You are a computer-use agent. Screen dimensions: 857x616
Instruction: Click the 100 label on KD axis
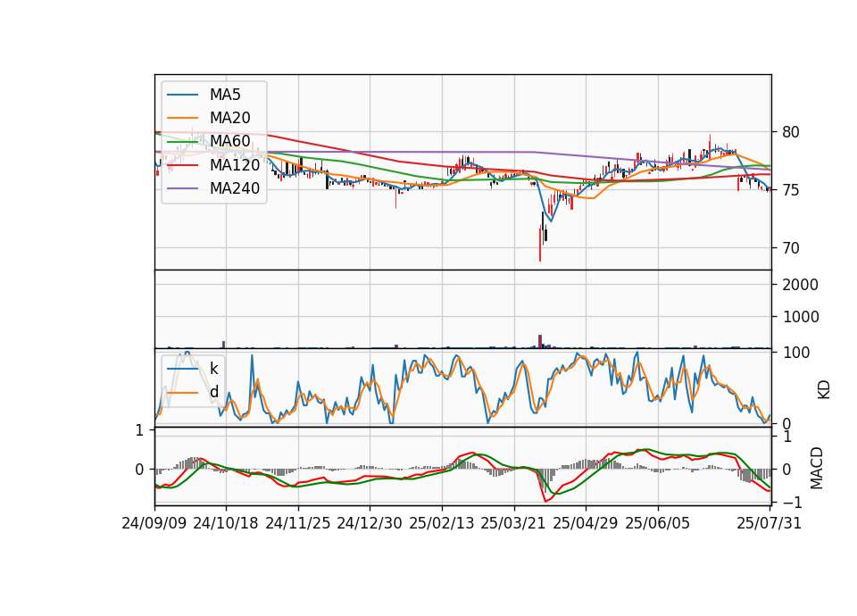[x=796, y=353]
